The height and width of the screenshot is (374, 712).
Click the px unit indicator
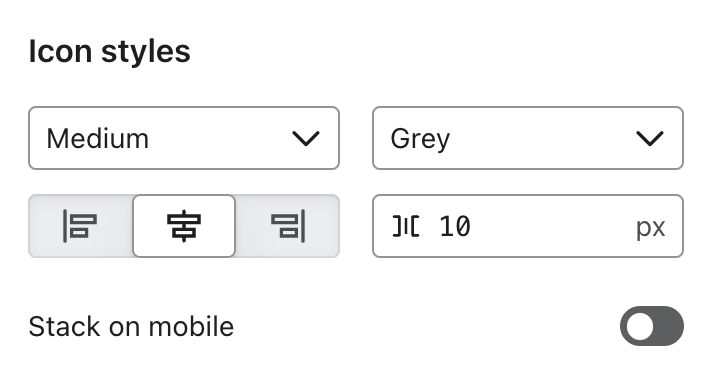point(651,227)
